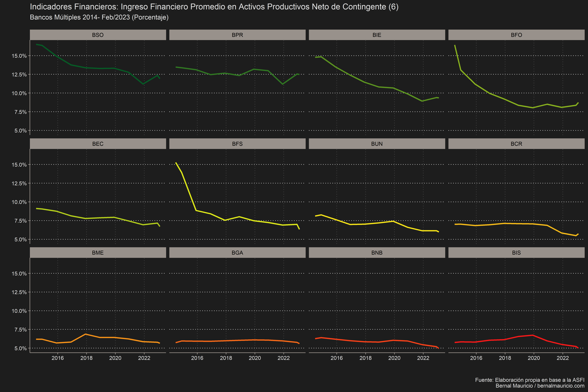Click the dark green BSO trend line
The width and height of the screenshot is (588, 392).
(100, 68)
